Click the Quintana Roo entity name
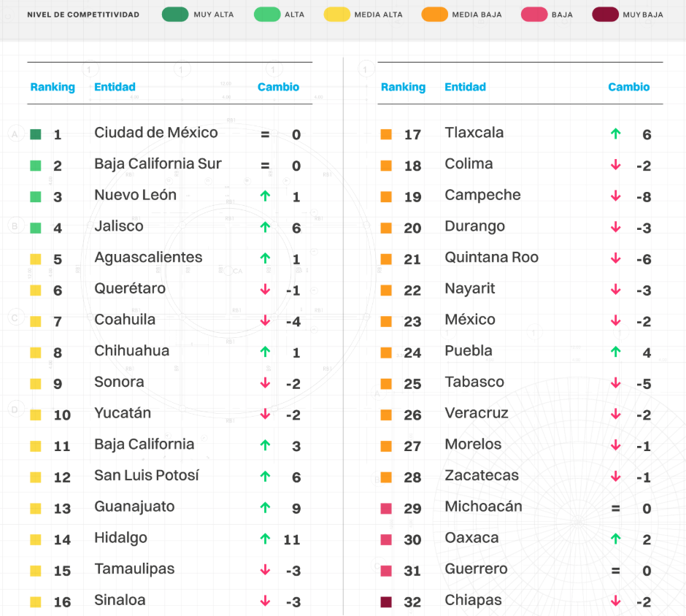Image resolution: width=686 pixels, height=616 pixels. pos(492,257)
